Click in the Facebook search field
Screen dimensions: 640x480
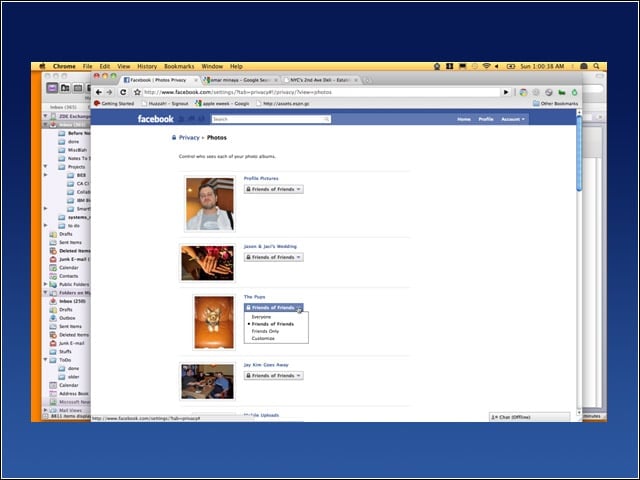[x=271, y=119]
